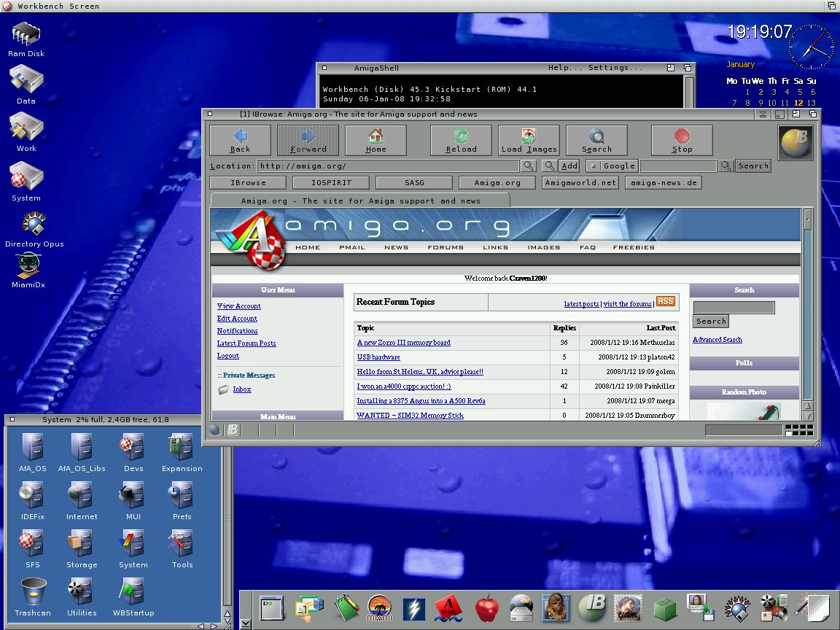Launch AWeb icon in the dock

[x=448, y=609]
